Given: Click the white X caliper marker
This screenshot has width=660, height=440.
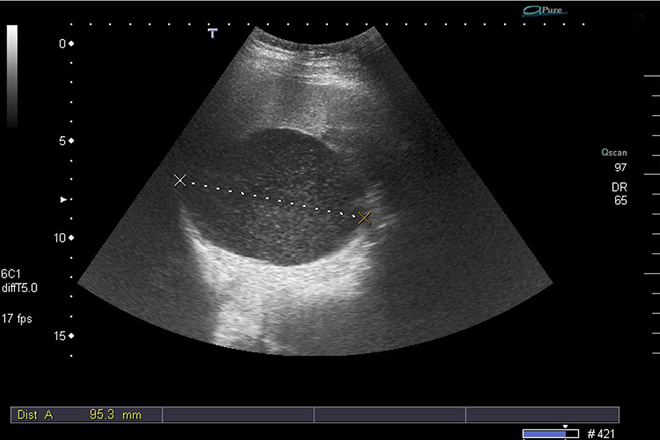Looking at the screenshot, I should tap(180, 180).
